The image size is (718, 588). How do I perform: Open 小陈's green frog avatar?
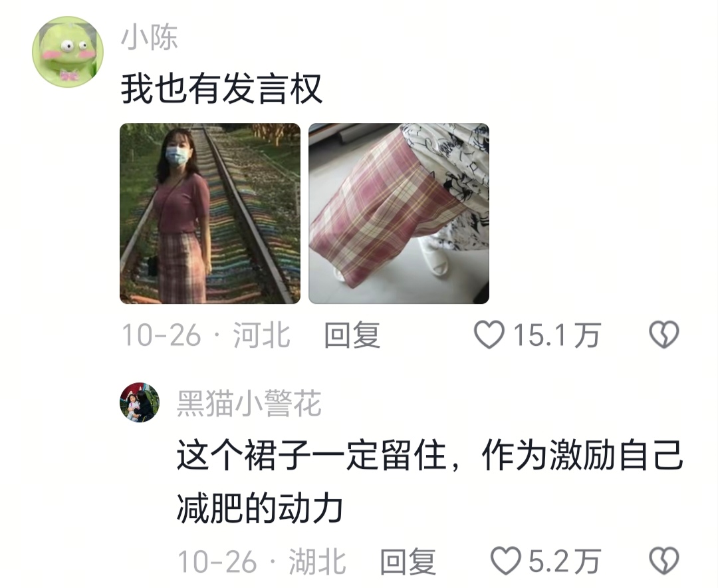click(68, 52)
